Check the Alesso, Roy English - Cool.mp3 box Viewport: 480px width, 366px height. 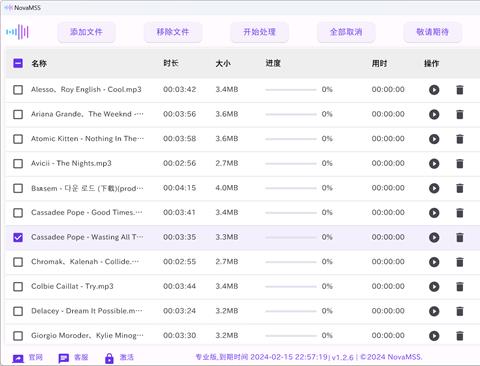click(18, 90)
